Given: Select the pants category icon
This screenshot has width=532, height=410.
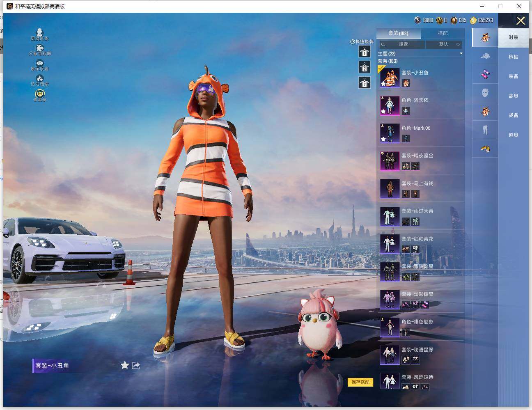Looking at the screenshot, I should (x=485, y=130).
